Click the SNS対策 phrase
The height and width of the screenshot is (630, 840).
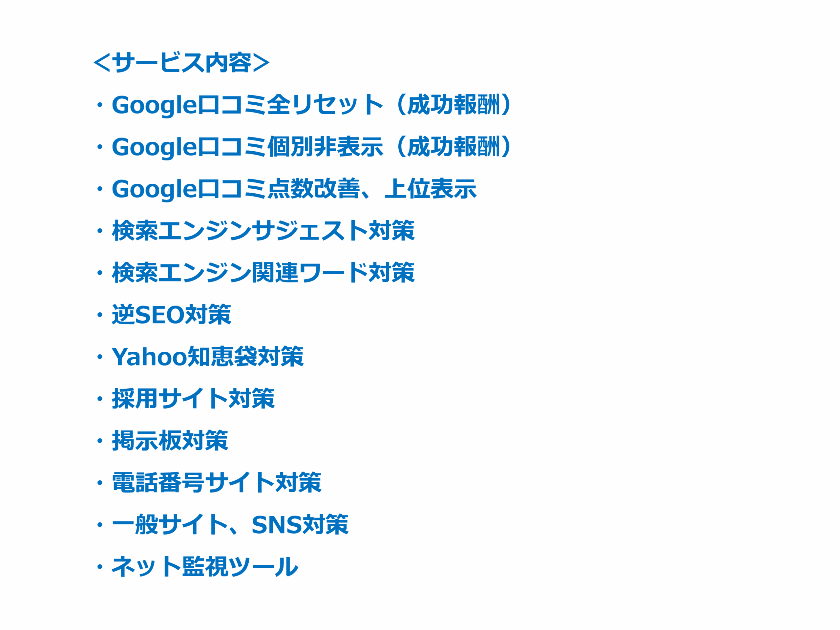(x=300, y=524)
